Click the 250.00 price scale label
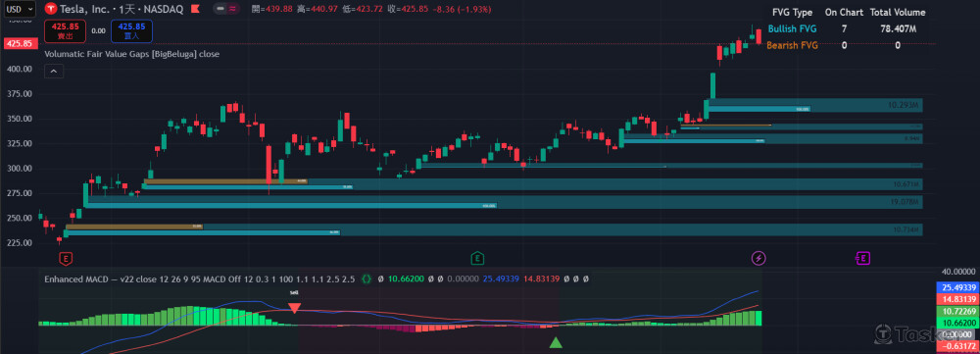Image resolution: width=980 pixels, height=354 pixels. click(19, 219)
